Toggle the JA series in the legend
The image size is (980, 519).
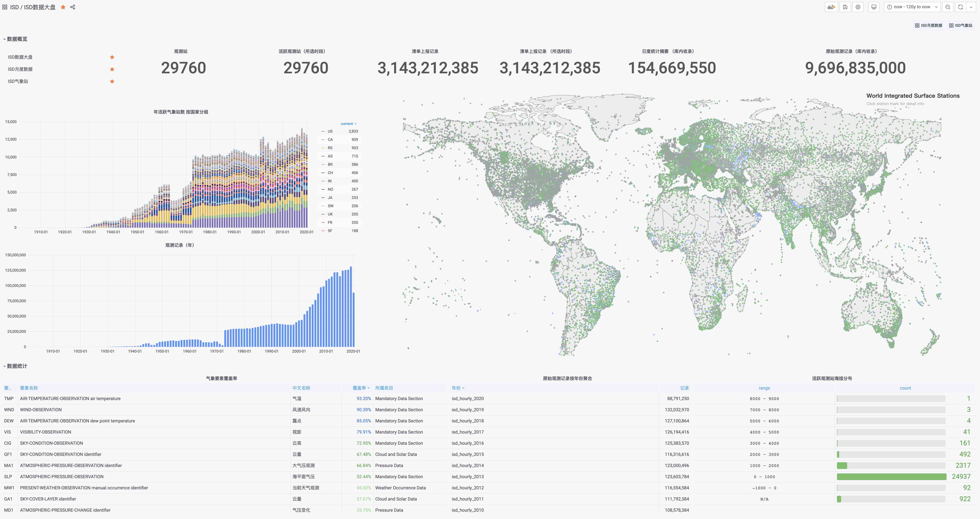coord(330,198)
